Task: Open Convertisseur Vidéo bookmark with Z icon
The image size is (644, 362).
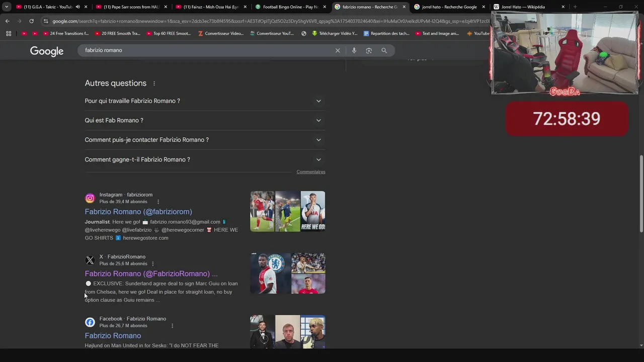Action: click(221, 34)
